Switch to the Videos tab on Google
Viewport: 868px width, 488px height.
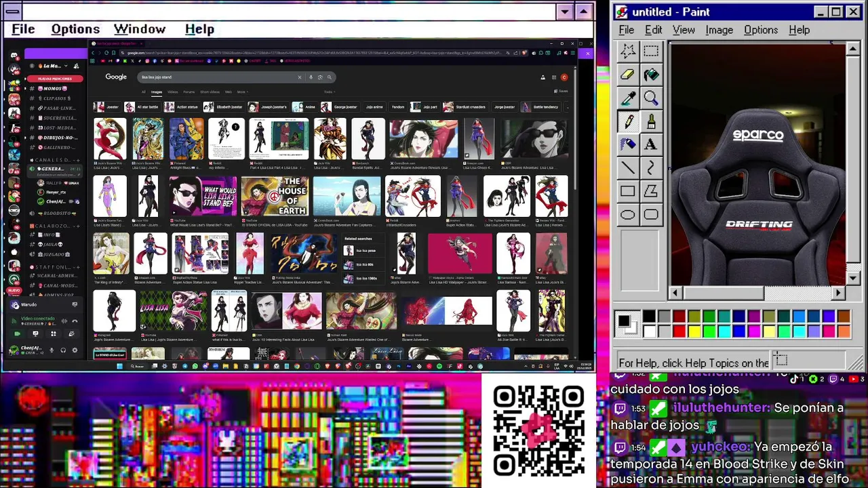[173, 92]
